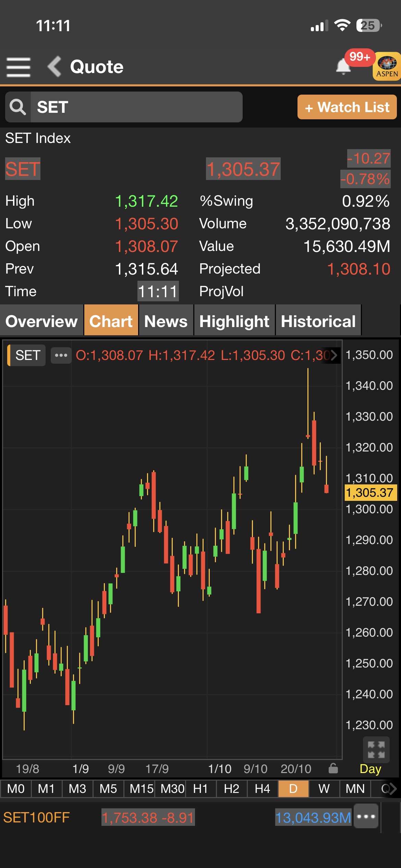This screenshot has height=868, width=401.
Task: Open the ticker bar more options
Action: click(x=366, y=818)
